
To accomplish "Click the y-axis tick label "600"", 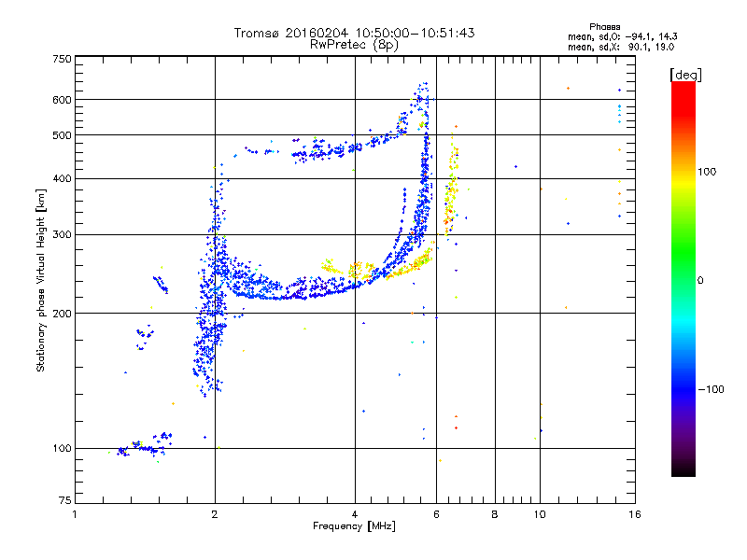I will point(63,100).
